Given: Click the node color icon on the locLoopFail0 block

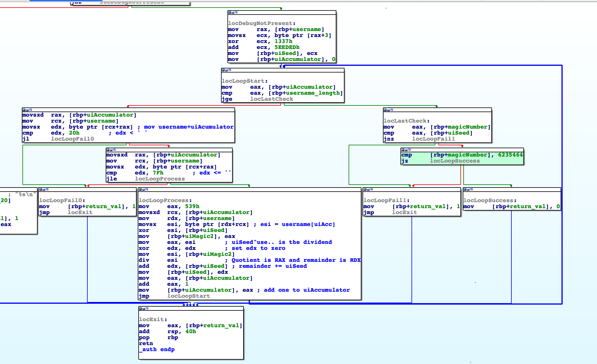Looking at the screenshot, I should tap(40, 190).
